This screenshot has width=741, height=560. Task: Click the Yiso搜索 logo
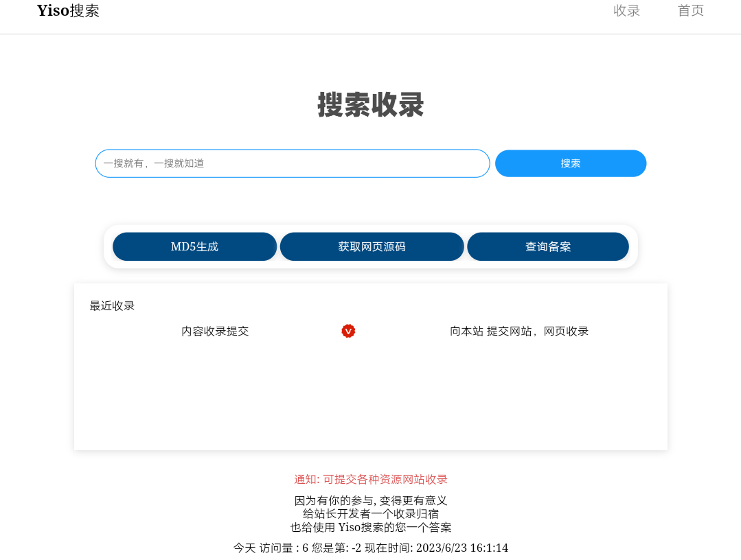point(68,10)
